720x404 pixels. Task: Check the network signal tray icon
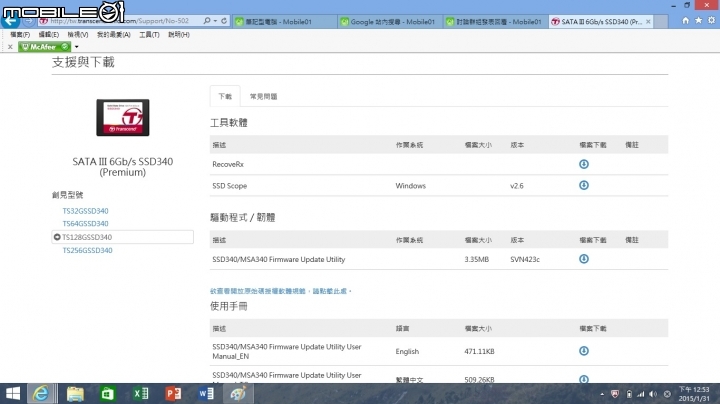point(641,394)
